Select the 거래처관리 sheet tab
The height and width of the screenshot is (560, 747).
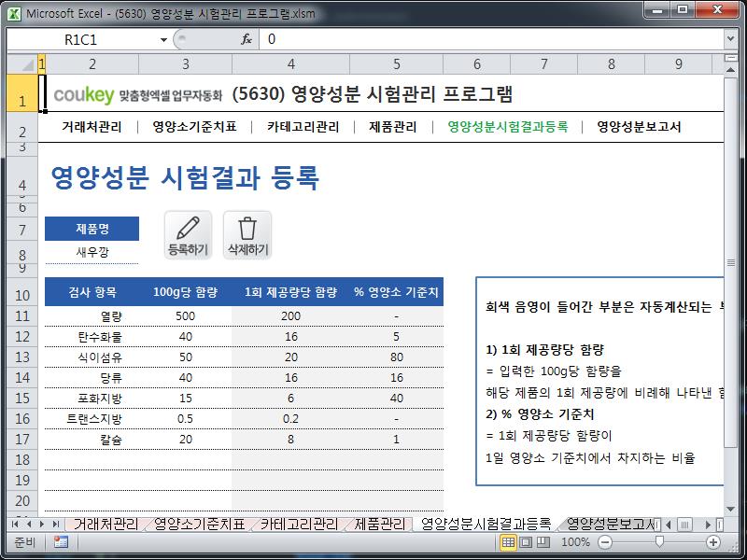(x=106, y=525)
